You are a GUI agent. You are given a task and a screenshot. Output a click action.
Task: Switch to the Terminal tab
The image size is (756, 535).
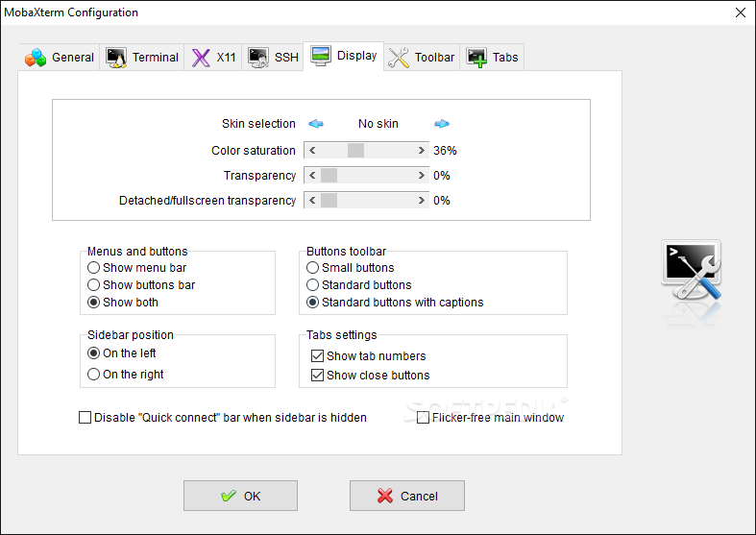tap(142, 58)
